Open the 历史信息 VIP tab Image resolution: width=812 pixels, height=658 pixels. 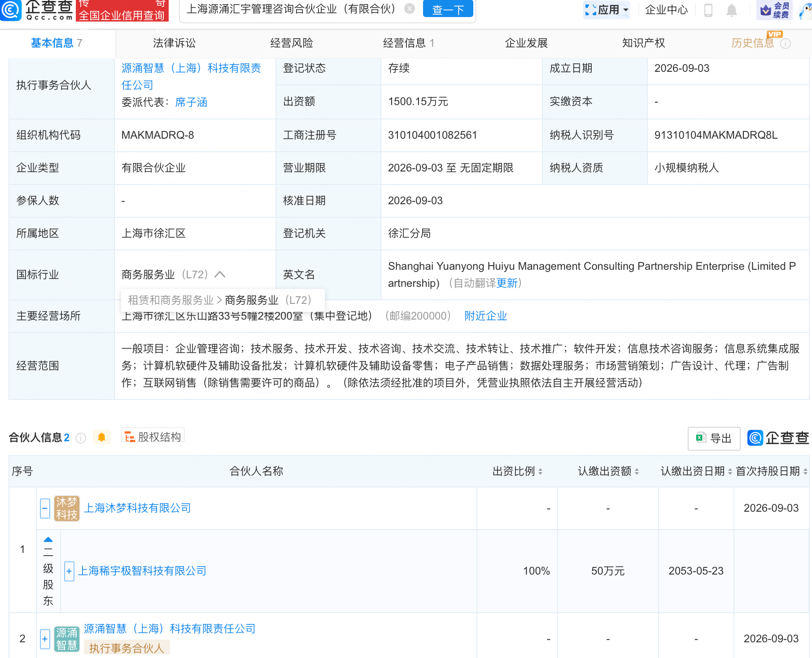753,43
